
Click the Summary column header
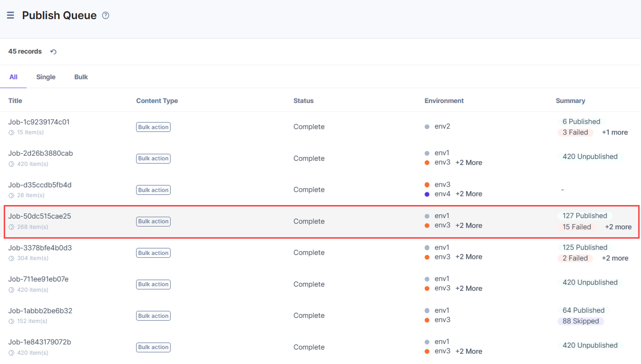click(x=570, y=101)
